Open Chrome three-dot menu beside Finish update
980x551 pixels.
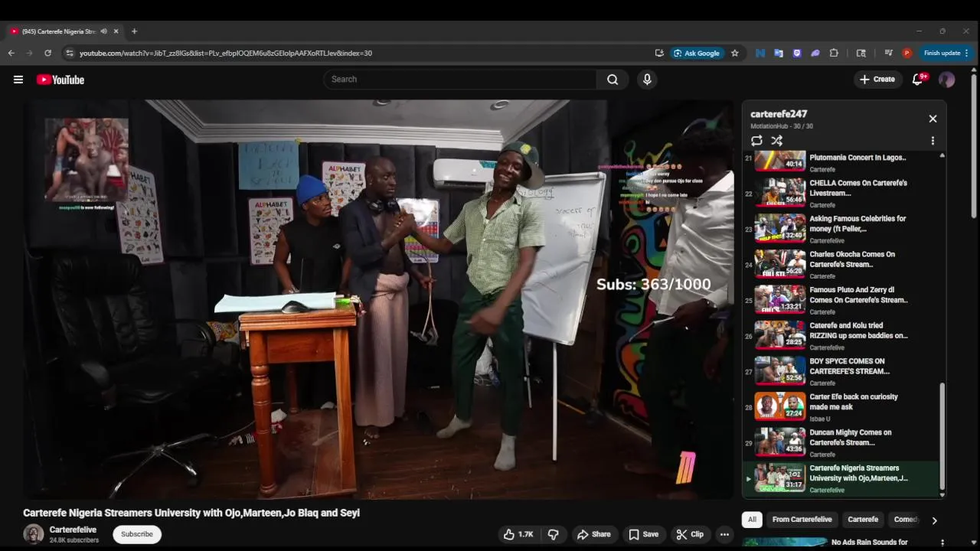click(x=967, y=53)
